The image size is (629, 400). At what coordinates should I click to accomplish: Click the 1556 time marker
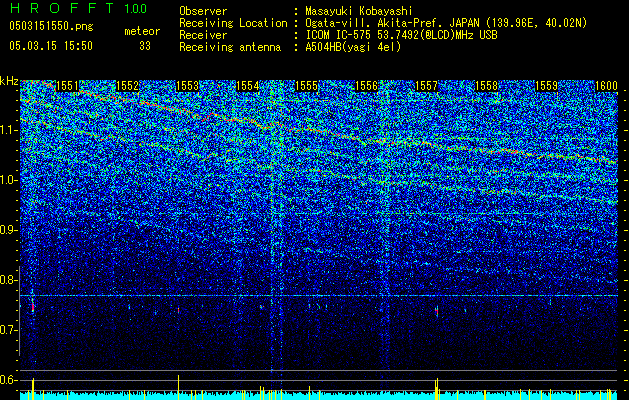pyautogui.click(x=367, y=86)
